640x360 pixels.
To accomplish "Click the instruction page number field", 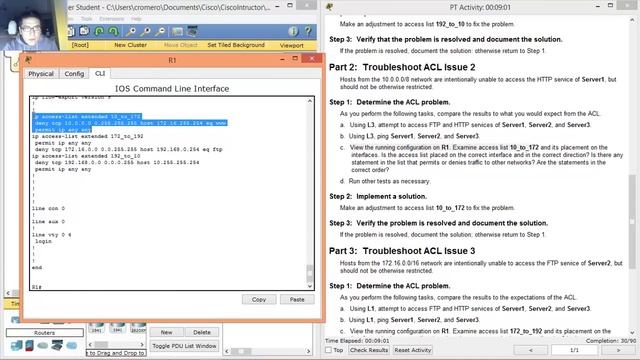I will (574, 350).
